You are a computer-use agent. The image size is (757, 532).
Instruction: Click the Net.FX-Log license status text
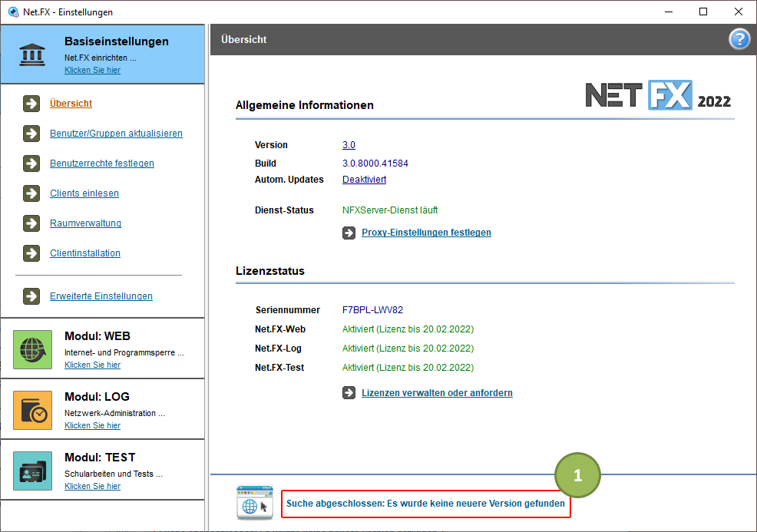[x=408, y=349]
